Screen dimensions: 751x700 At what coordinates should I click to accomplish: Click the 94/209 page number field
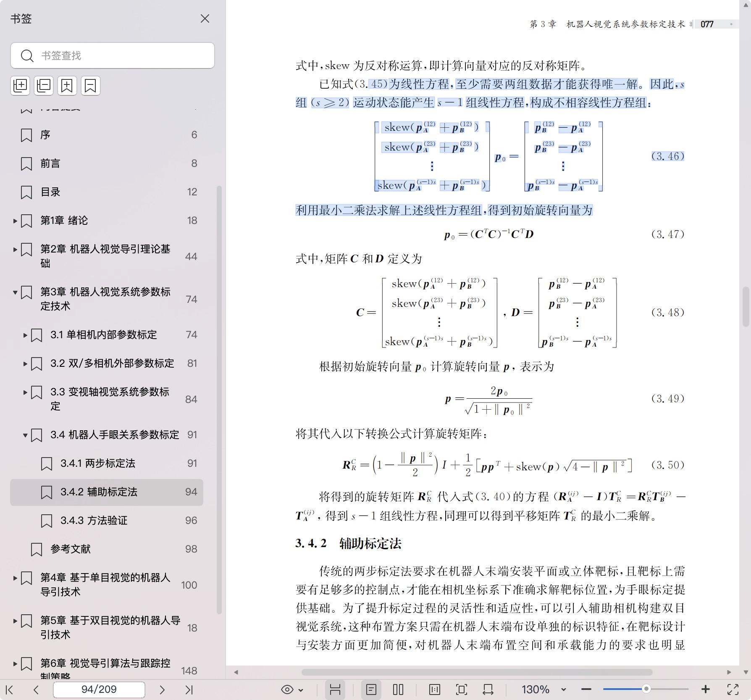point(99,689)
